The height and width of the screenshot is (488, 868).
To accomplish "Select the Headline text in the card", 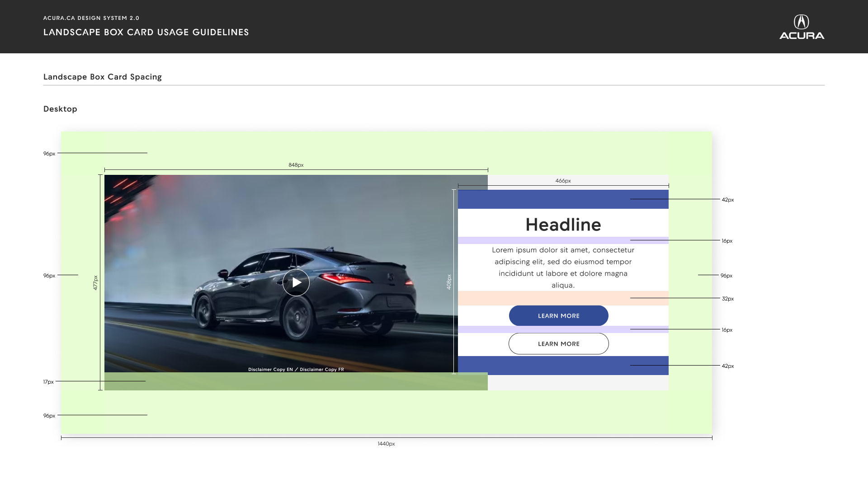I will (x=563, y=225).
